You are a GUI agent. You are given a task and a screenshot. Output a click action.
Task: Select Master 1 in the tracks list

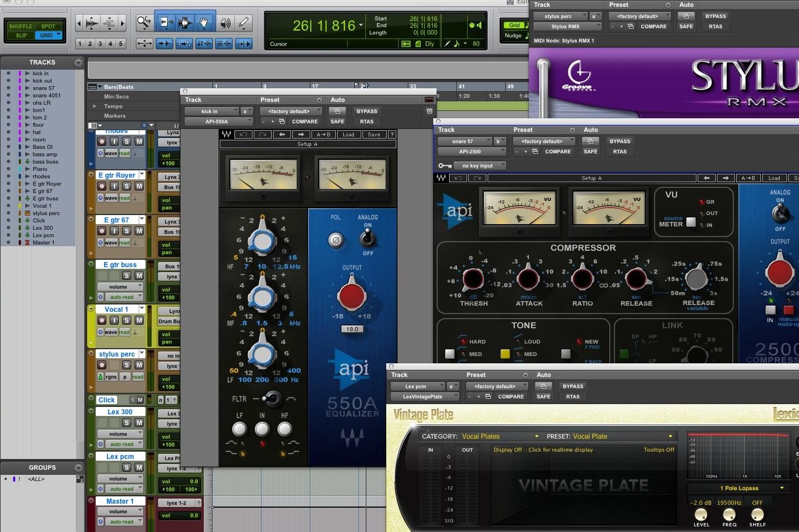43,242
